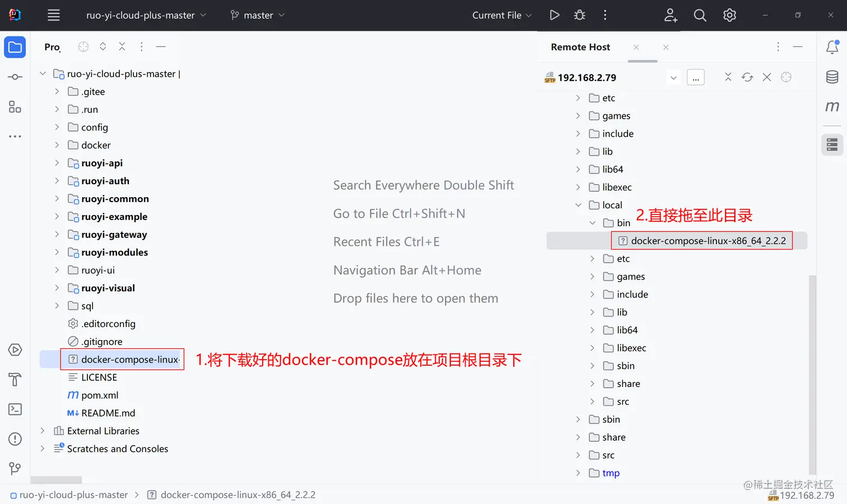The image size is (847, 504).
Task: Expand the ruoyi-api module
Action: pos(57,163)
